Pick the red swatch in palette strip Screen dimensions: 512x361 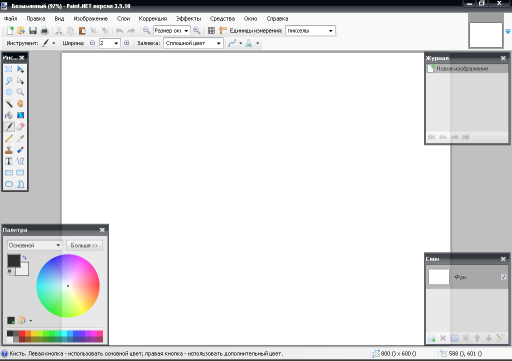coord(22,333)
